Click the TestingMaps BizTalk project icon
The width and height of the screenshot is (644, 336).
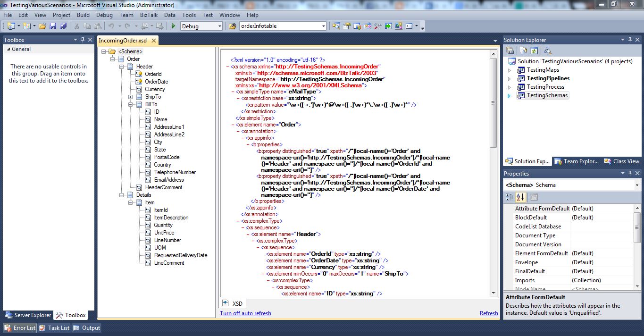pos(521,70)
